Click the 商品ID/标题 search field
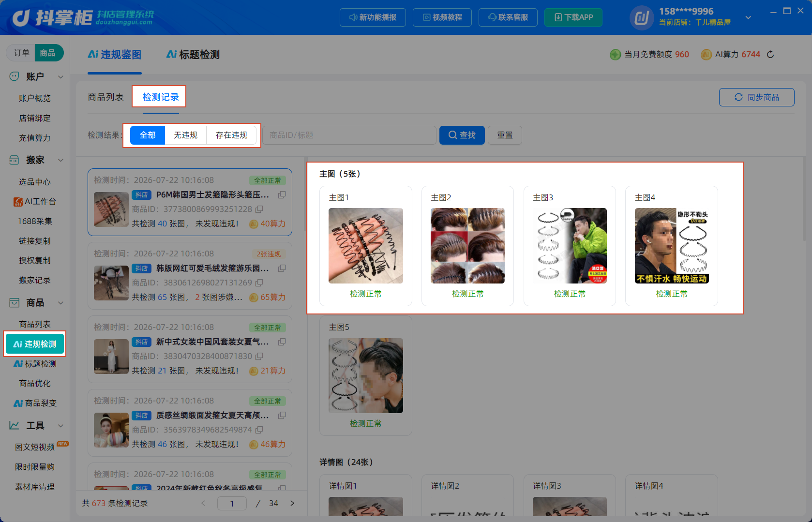 [349, 135]
